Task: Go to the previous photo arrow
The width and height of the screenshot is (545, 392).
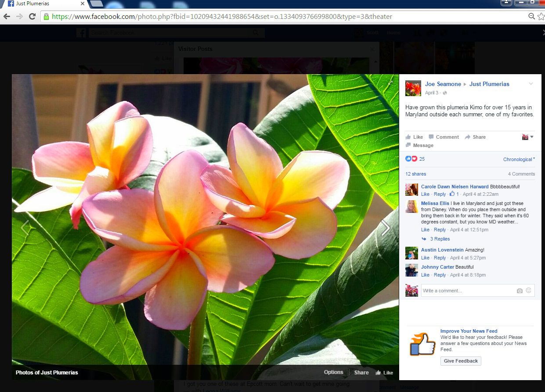Action: coord(25,227)
